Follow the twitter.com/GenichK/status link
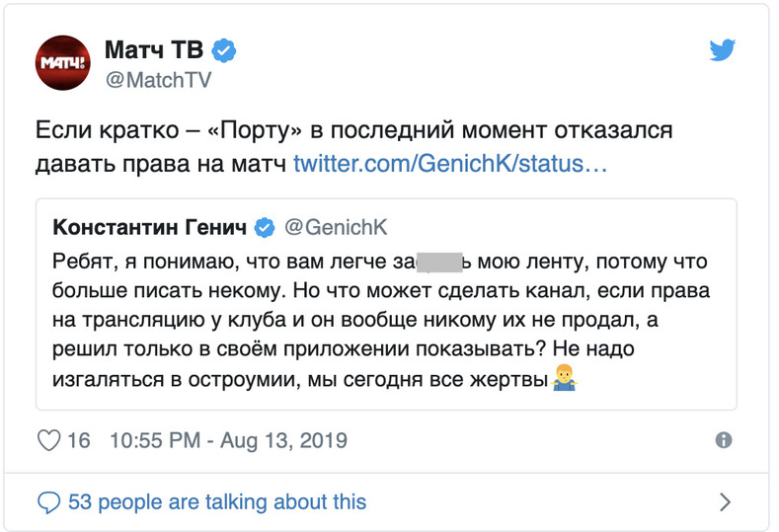Viewport: 779px width, 532px height. pyautogui.click(x=450, y=164)
